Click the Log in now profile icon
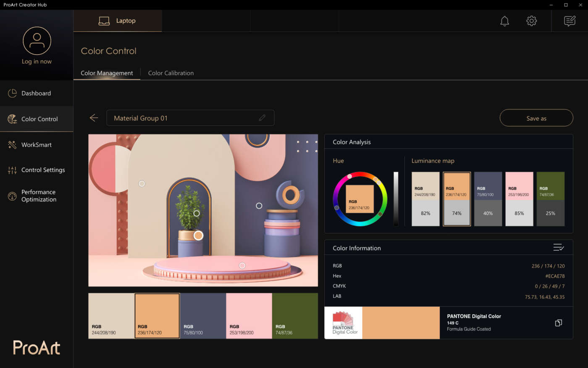Viewport: 588px width, 368px height. 37,41
